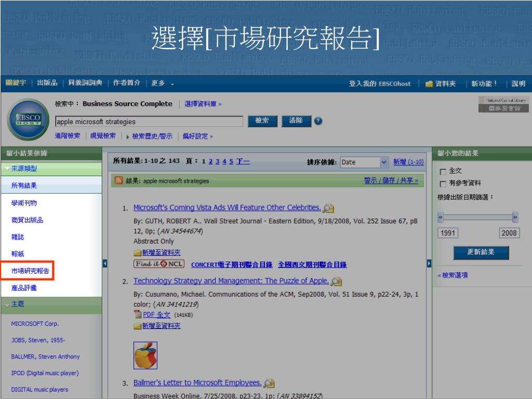Click the 更新結果 button

pyautogui.click(x=481, y=252)
